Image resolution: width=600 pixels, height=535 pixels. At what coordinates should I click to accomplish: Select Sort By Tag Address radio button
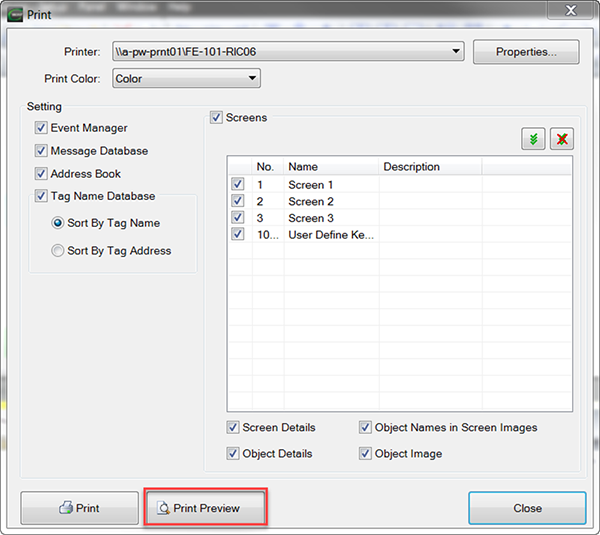58,251
